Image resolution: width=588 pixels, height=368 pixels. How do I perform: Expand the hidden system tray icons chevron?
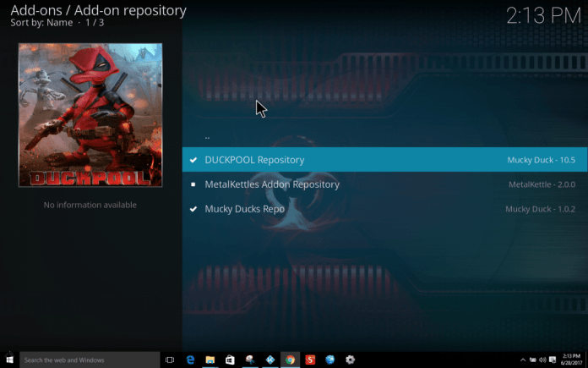coord(523,360)
